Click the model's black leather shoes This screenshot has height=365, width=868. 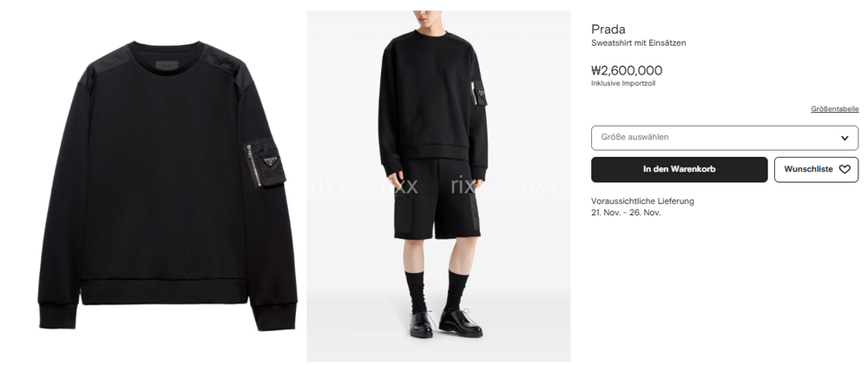coord(445,324)
